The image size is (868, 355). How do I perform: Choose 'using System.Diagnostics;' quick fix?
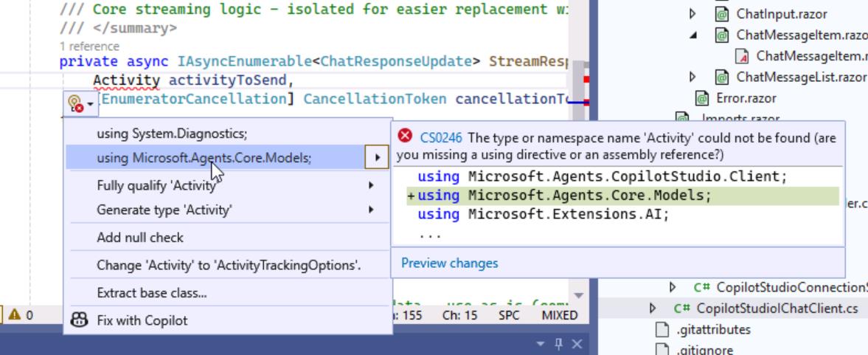(172, 134)
